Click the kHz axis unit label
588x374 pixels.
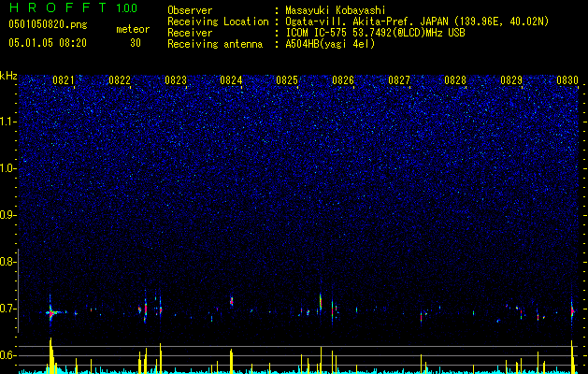pyautogui.click(x=8, y=76)
